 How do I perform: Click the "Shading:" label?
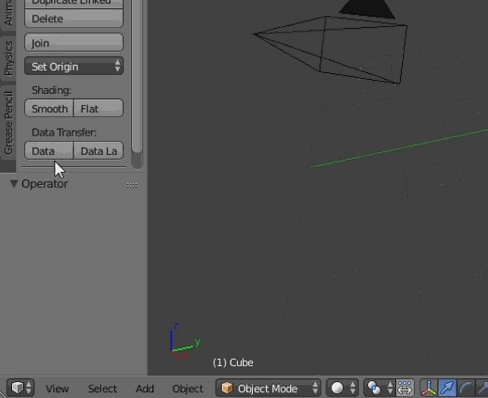point(51,90)
